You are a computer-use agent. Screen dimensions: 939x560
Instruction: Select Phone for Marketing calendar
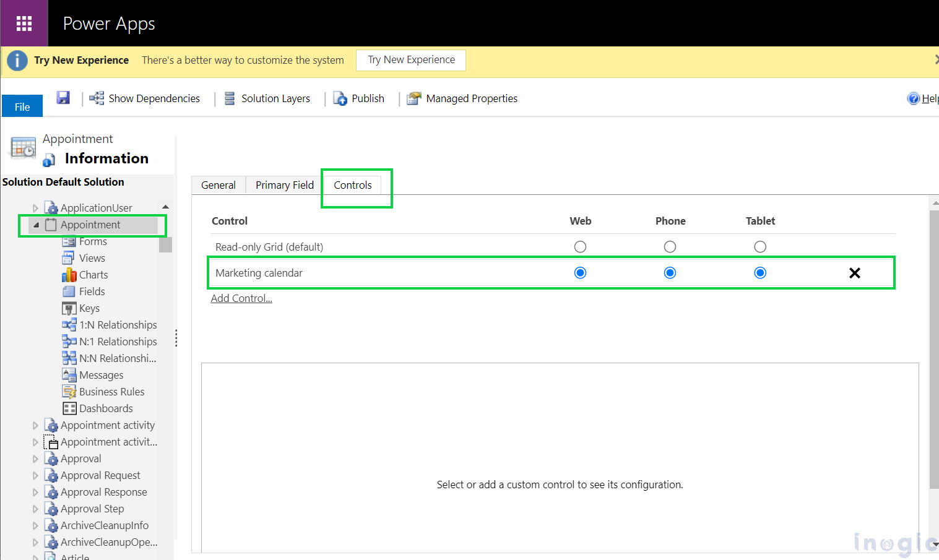click(x=670, y=273)
